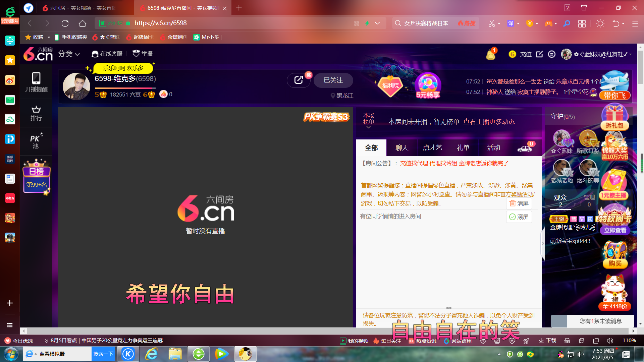
Task: Click the 举报 report link
Action: click(x=143, y=54)
